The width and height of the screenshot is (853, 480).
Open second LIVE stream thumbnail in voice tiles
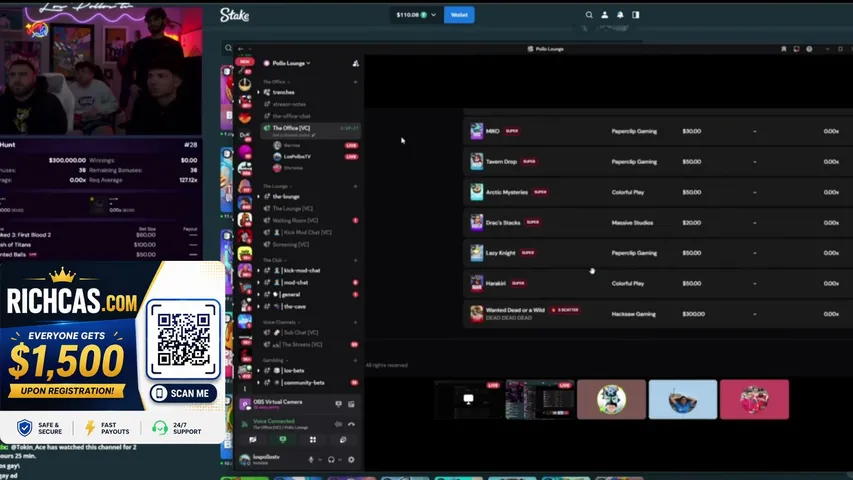click(540, 399)
